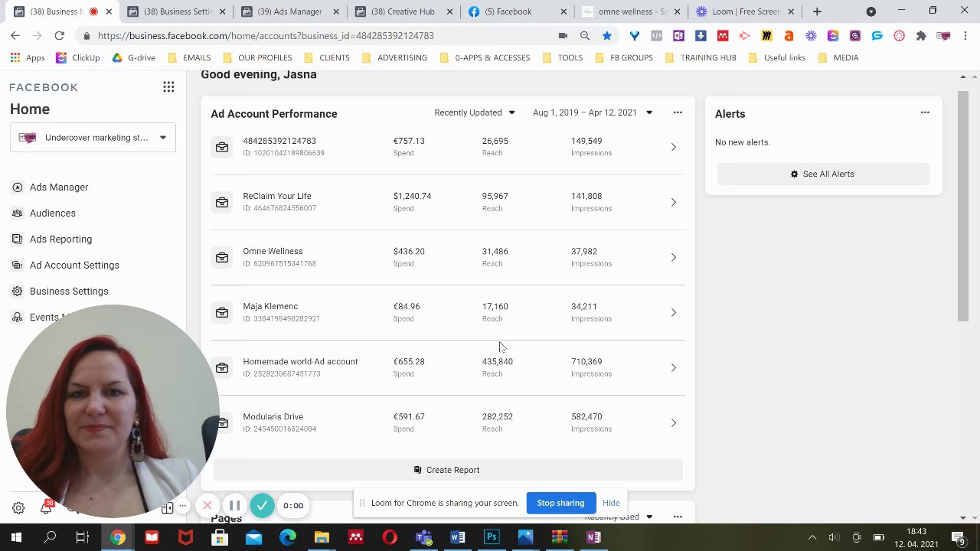Click the Create Report button
Screen dimensions: 980x551
448,470
